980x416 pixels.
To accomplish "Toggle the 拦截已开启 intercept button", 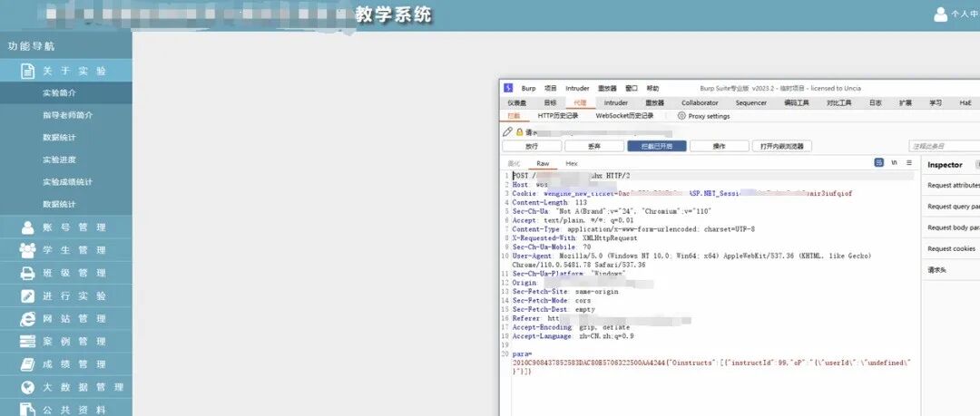I will coord(657,146).
